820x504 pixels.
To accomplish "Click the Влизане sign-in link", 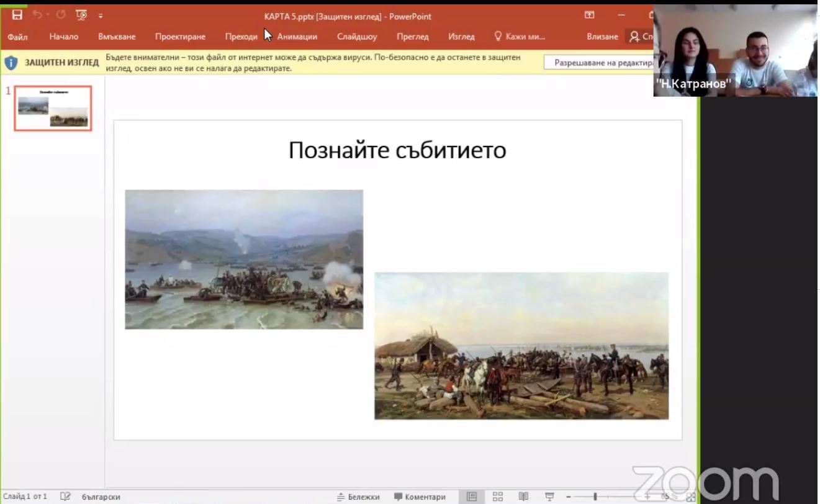I will [x=603, y=37].
